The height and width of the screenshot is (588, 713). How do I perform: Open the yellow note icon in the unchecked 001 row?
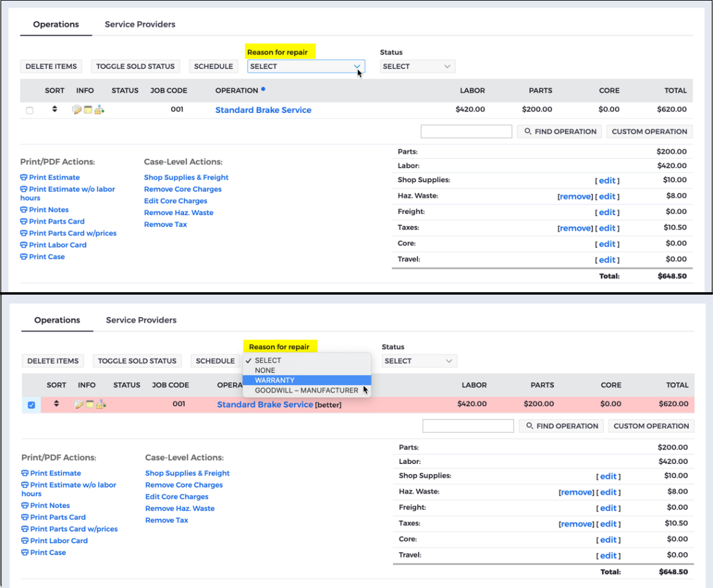point(88,110)
